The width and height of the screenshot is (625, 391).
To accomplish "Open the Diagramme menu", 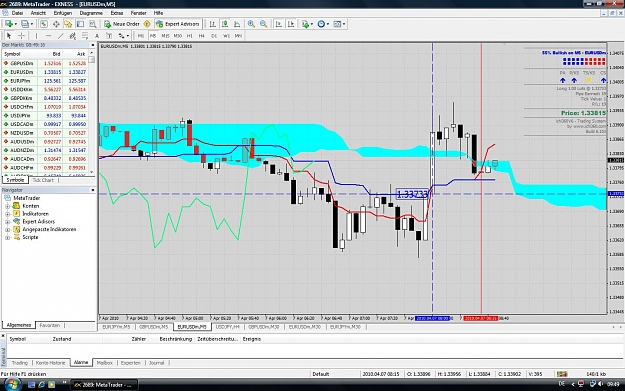I will [x=91, y=13].
